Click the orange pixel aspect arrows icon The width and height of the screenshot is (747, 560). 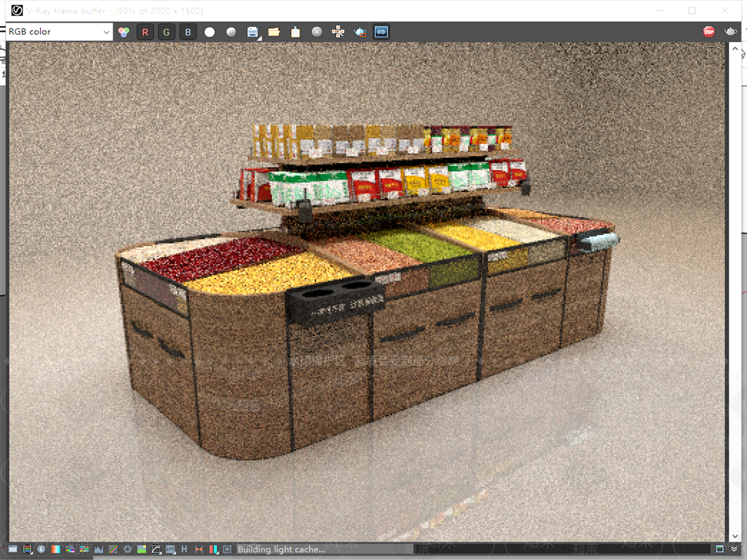[x=199, y=549]
